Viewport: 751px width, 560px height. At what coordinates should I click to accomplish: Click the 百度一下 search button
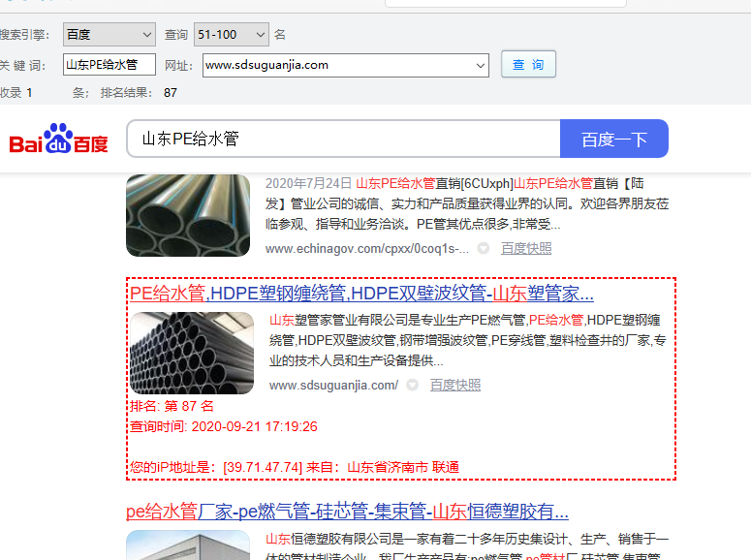614,139
